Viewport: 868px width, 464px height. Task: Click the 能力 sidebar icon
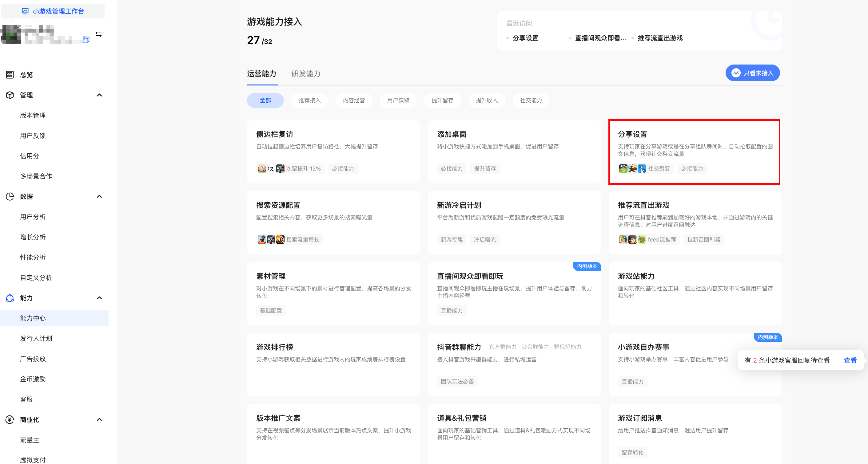coord(10,298)
